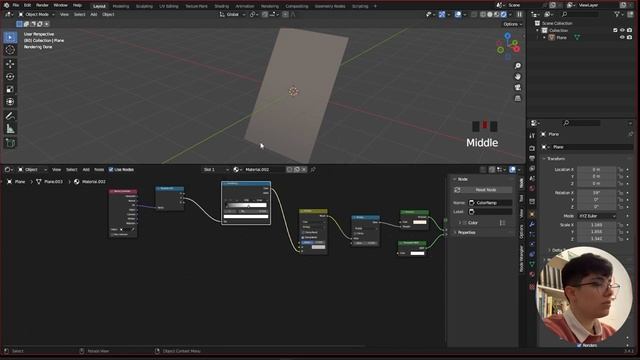This screenshot has width=640, height=360.
Task: Click the blue Z axis gizmo
Action: tap(507, 36)
